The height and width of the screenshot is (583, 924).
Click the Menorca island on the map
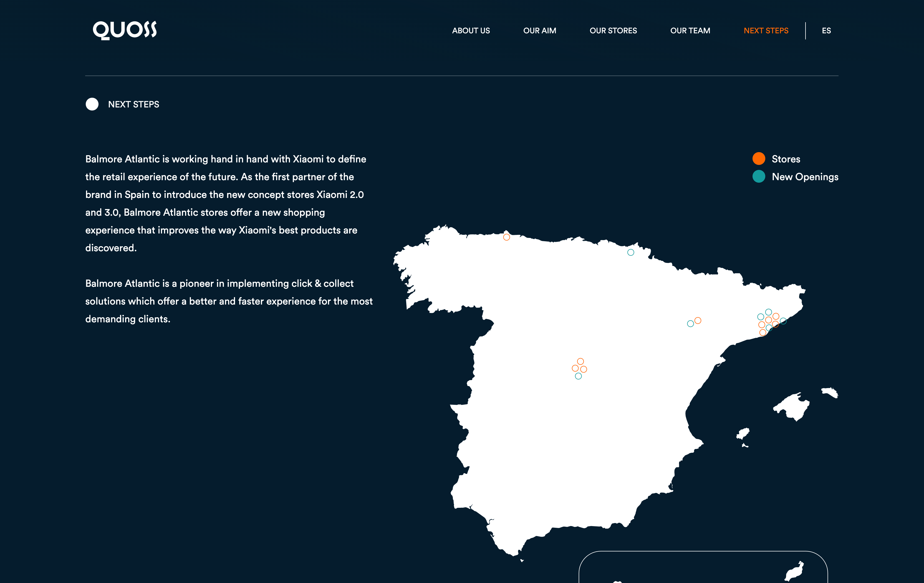tap(830, 392)
